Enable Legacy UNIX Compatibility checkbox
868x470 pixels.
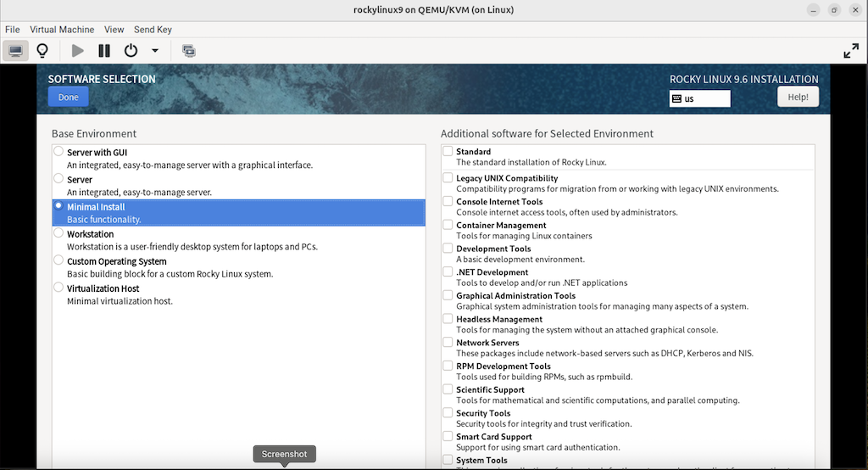point(448,177)
